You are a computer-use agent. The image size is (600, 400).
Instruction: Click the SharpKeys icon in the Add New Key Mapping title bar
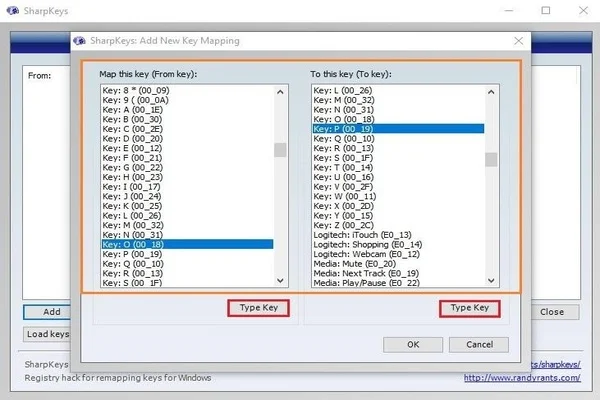coord(79,41)
